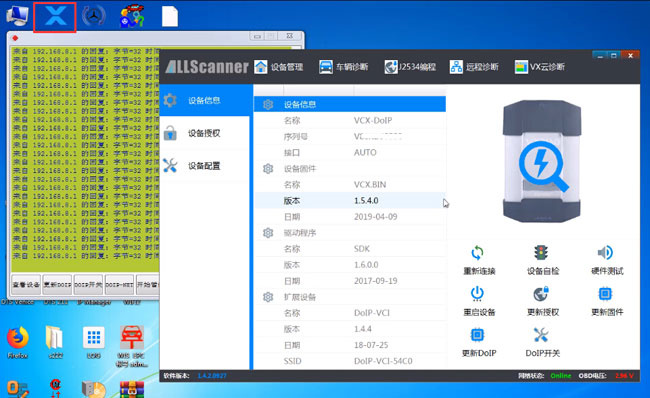Select the 版本 1.5.4.0 firmware row
This screenshot has height=398, width=650.
[349, 201]
